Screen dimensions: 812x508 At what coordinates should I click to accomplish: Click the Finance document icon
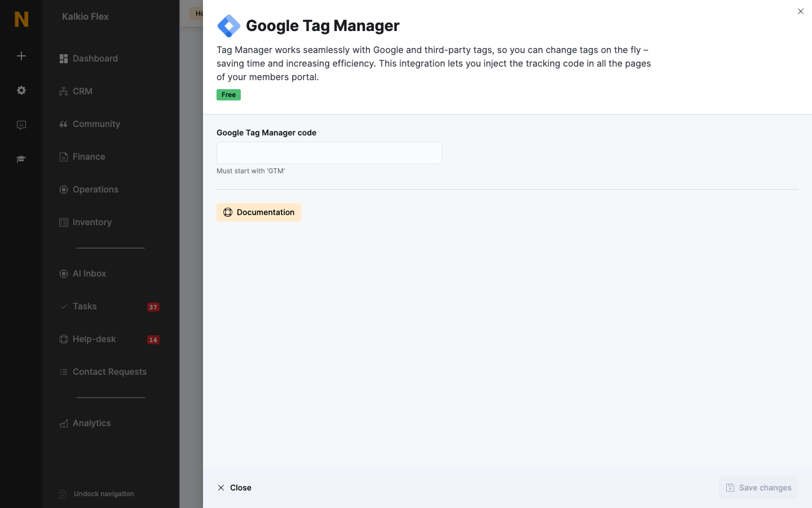(x=64, y=157)
